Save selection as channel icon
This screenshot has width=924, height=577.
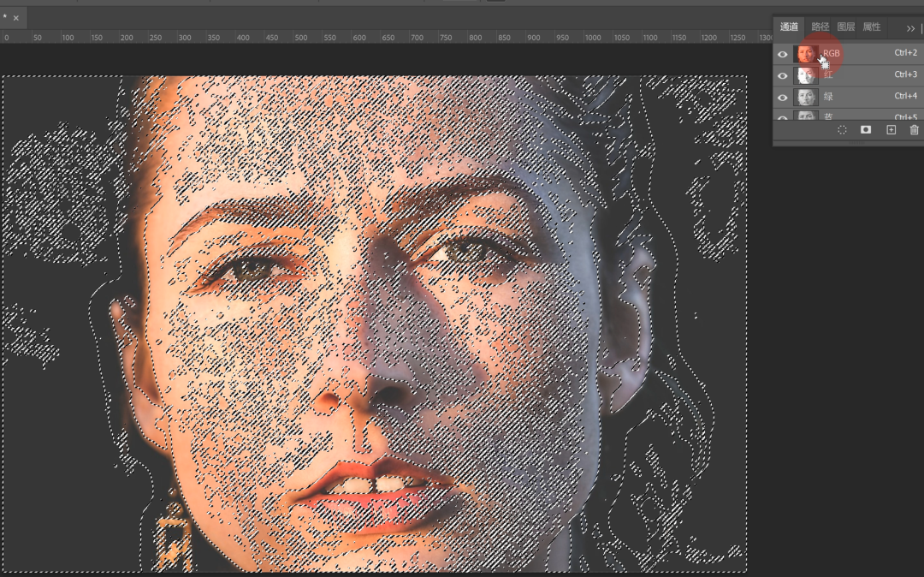click(x=866, y=129)
